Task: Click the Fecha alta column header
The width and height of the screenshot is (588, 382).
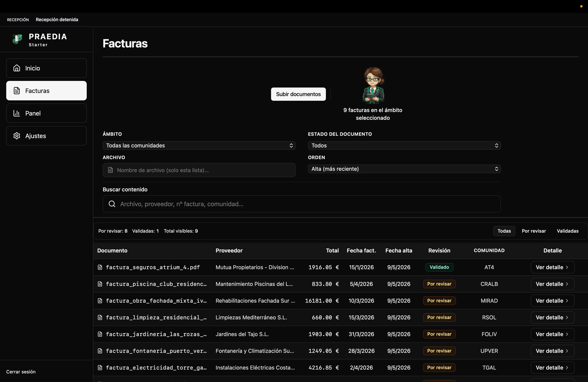Action: click(399, 251)
